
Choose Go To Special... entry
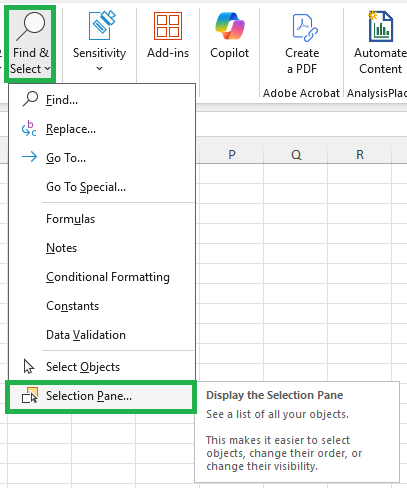(102, 187)
